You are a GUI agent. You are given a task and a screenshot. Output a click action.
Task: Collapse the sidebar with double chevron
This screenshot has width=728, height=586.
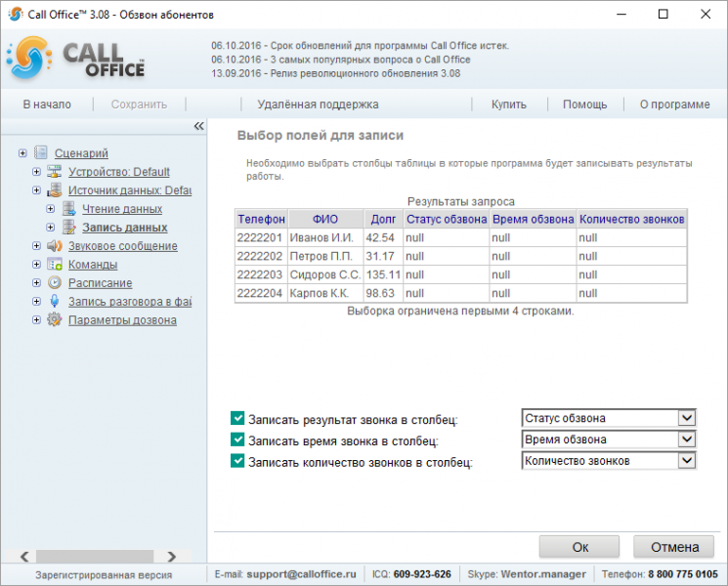(x=198, y=126)
